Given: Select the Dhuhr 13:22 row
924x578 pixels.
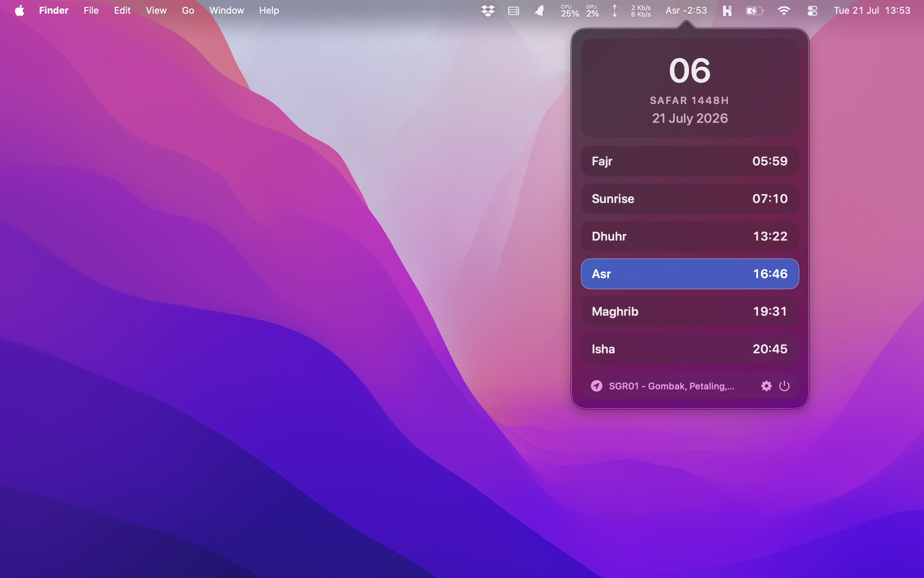Looking at the screenshot, I should click(689, 236).
